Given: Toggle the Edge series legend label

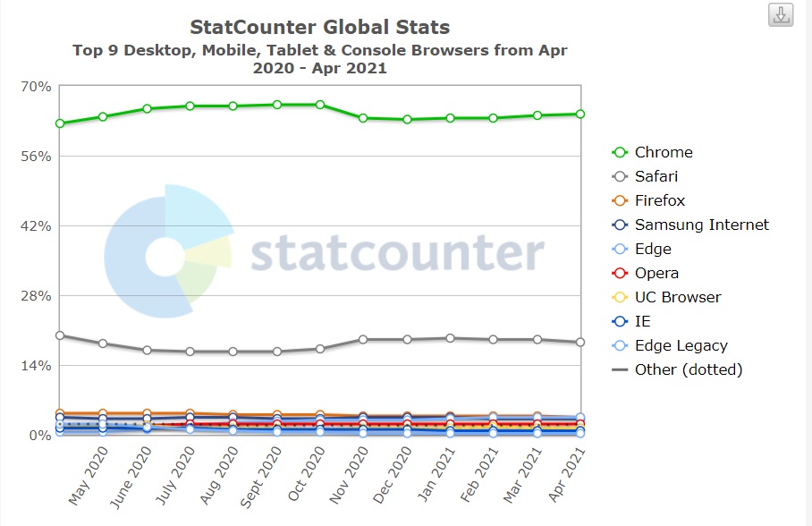Looking at the screenshot, I should [653, 250].
